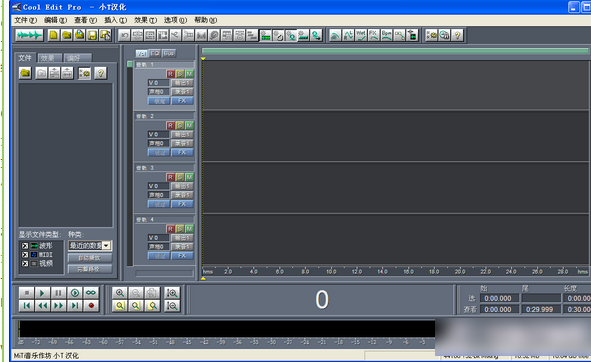This screenshot has height=362, width=591.
Task: Click track 1 output device button
Action: 182,83
